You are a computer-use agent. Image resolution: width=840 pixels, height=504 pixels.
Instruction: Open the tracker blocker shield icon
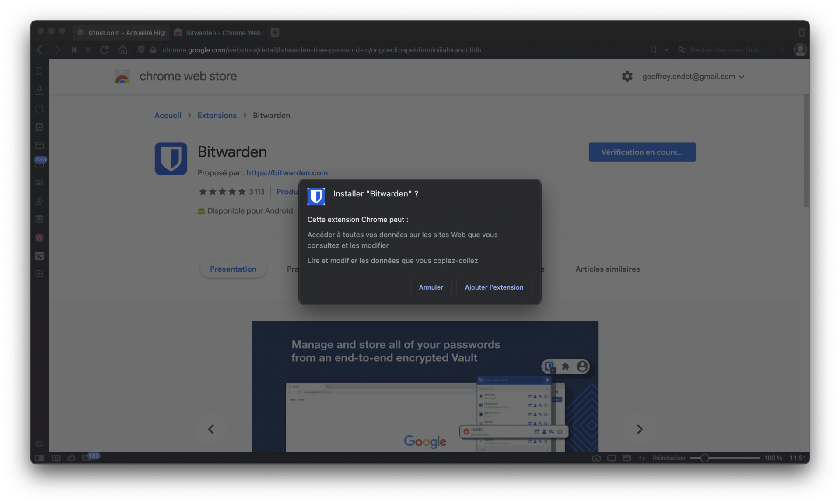click(141, 50)
